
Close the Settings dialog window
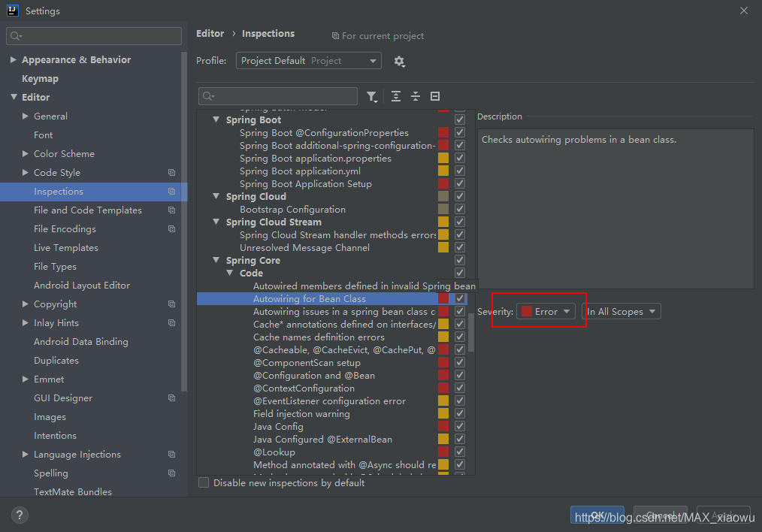click(744, 11)
